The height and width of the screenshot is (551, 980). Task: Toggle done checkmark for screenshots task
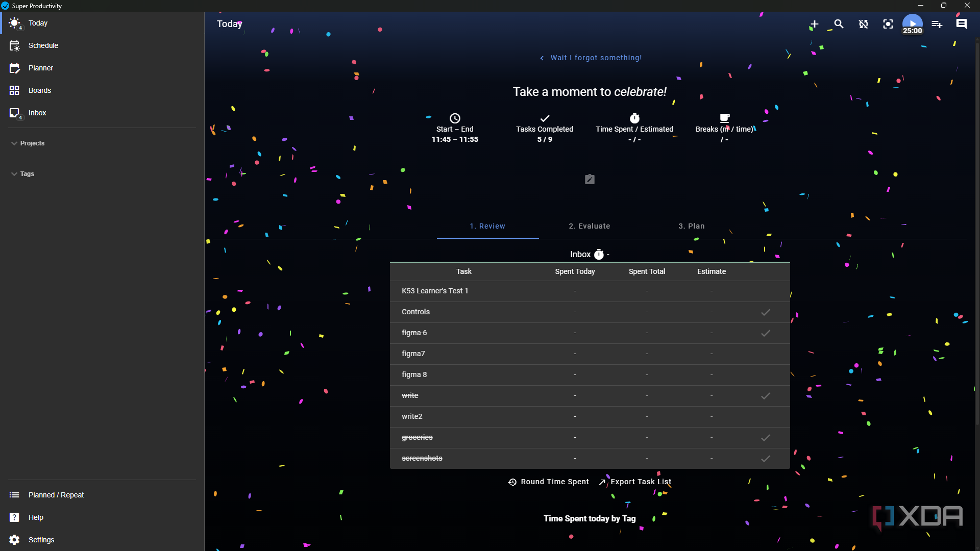tap(766, 458)
